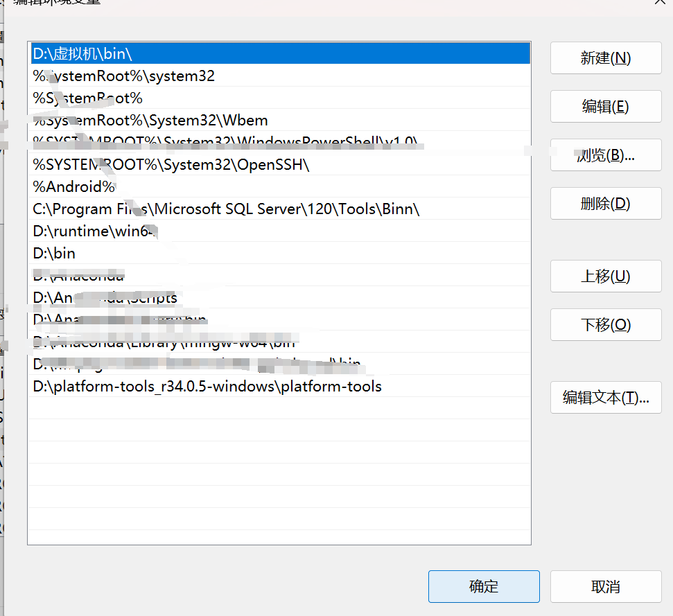Select the D:\虚拟机\bin\ path entry
673x616 pixels.
[x=208, y=53]
